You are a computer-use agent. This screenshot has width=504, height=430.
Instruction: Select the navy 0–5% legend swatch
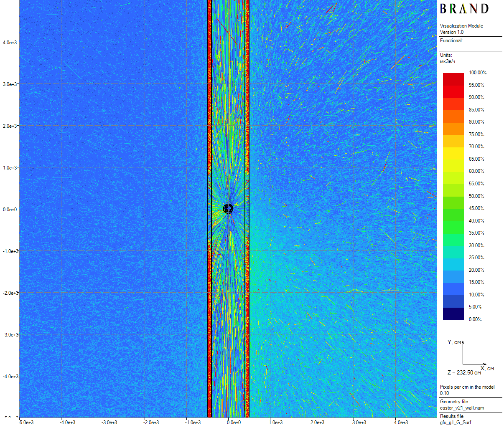pyautogui.click(x=453, y=314)
